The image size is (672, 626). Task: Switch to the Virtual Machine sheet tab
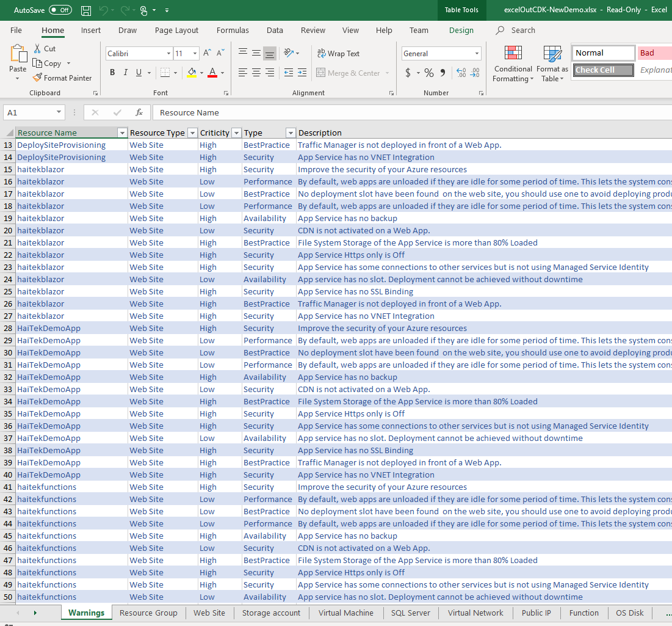346,613
